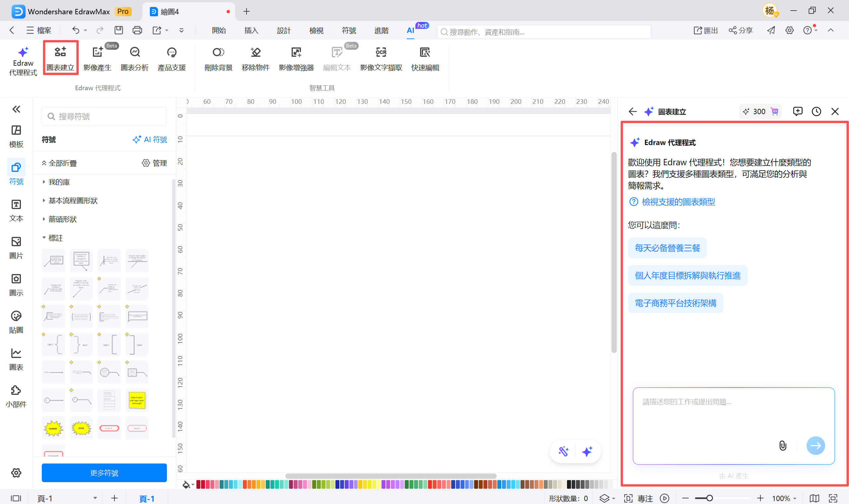
Task: Expand the 我的庫 category
Action: [x=59, y=182]
